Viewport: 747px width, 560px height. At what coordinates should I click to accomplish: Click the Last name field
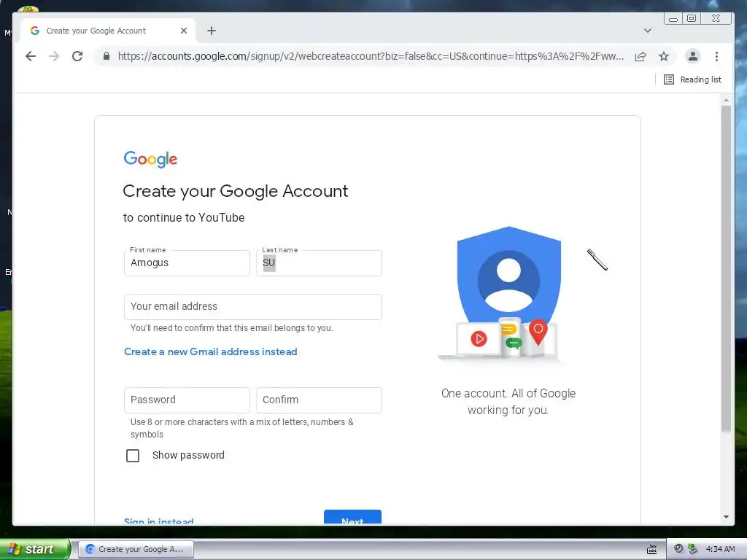[320, 262]
